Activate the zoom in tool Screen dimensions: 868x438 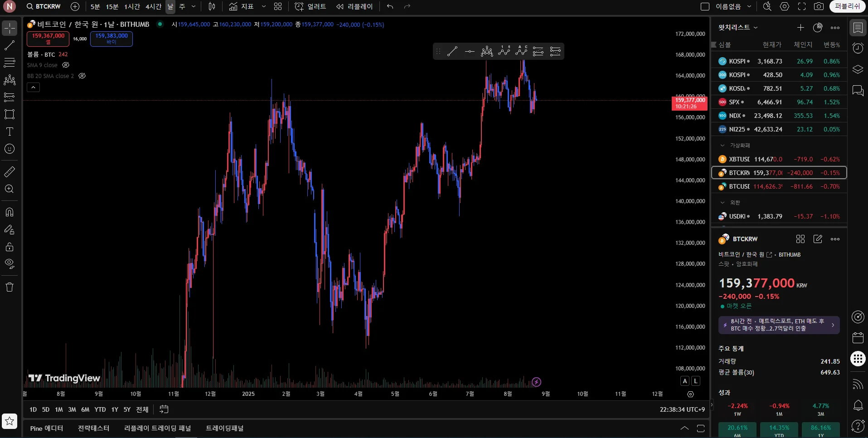[10, 189]
